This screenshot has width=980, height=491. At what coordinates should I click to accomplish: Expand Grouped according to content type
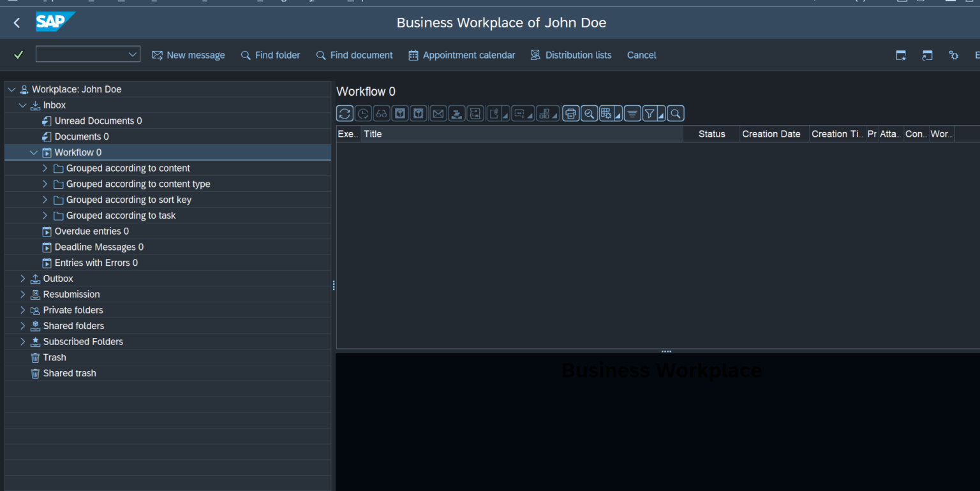point(45,184)
